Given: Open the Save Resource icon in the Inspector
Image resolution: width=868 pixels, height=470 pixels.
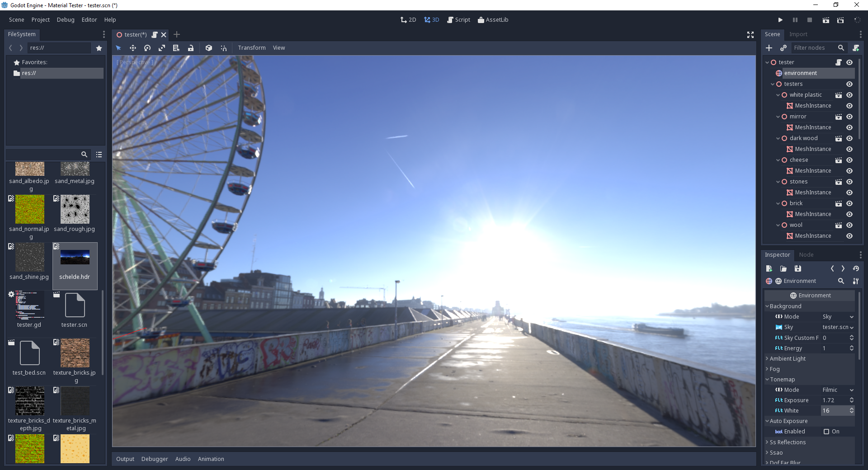Looking at the screenshot, I should [x=797, y=268].
